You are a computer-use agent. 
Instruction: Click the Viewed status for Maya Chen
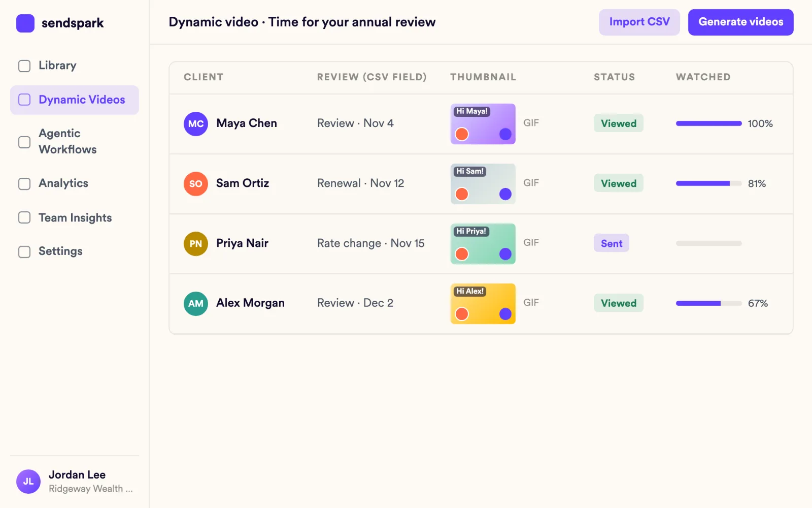pyautogui.click(x=619, y=123)
